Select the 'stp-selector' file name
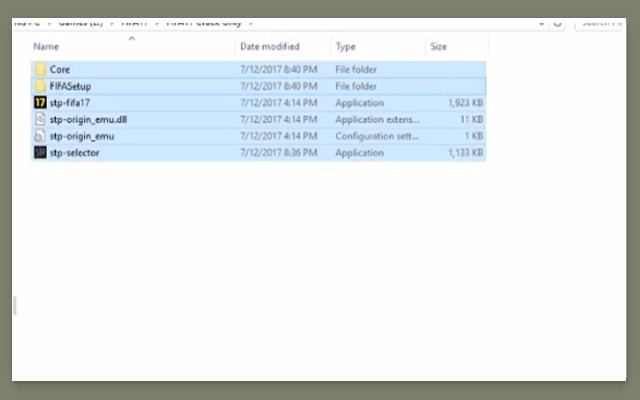This screenshot has height=400, width=640. point(74,153)
